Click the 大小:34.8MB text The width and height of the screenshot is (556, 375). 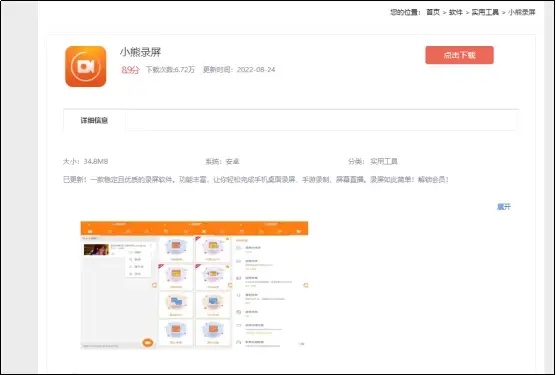point(85,162)
